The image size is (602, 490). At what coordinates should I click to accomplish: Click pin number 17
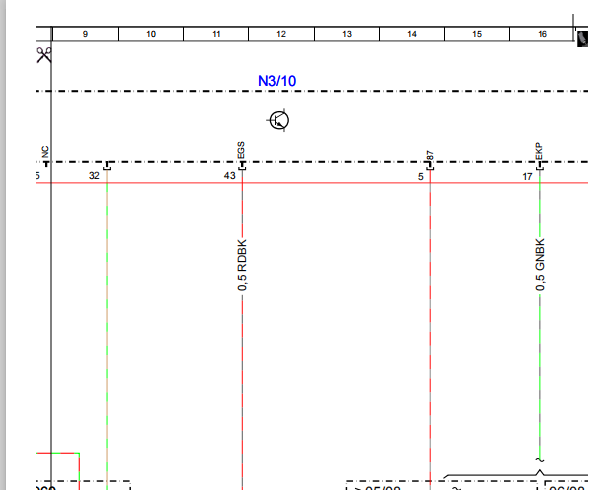pos(528,176)
